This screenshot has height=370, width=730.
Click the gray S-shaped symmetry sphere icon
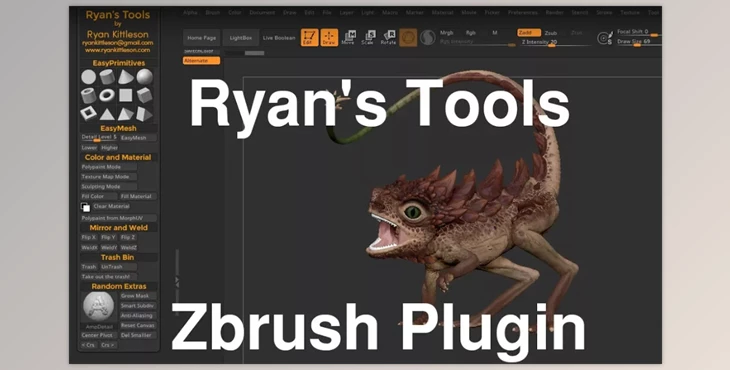coord(427,38)
